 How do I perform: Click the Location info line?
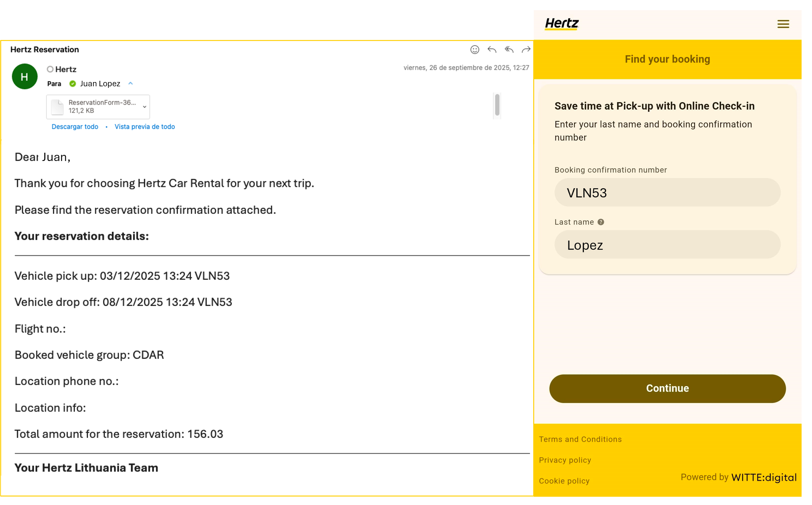point(50,408)
